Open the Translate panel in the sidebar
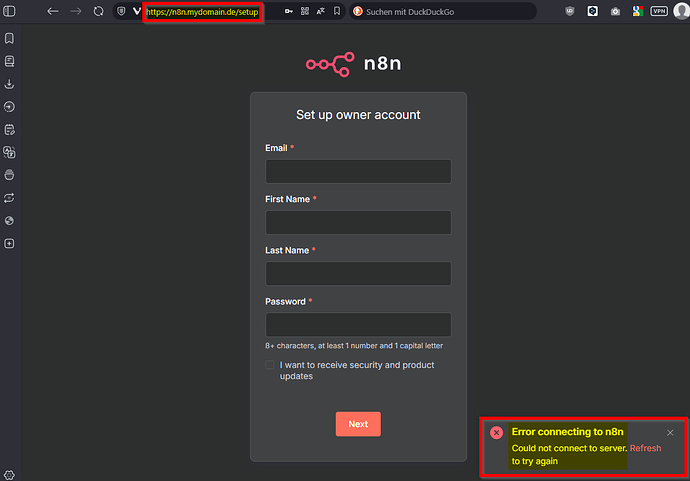690x481 pixels. 9,152
